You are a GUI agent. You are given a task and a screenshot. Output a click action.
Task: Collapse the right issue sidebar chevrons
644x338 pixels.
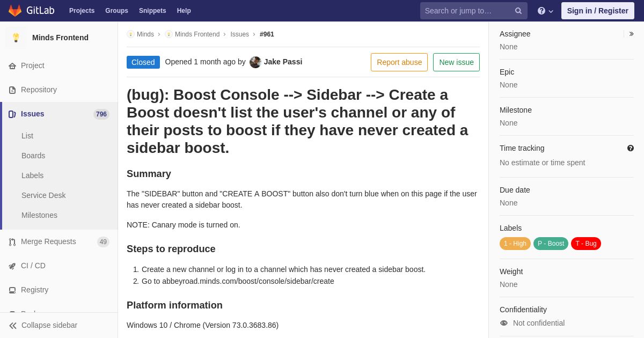click(x=632, y=34)
